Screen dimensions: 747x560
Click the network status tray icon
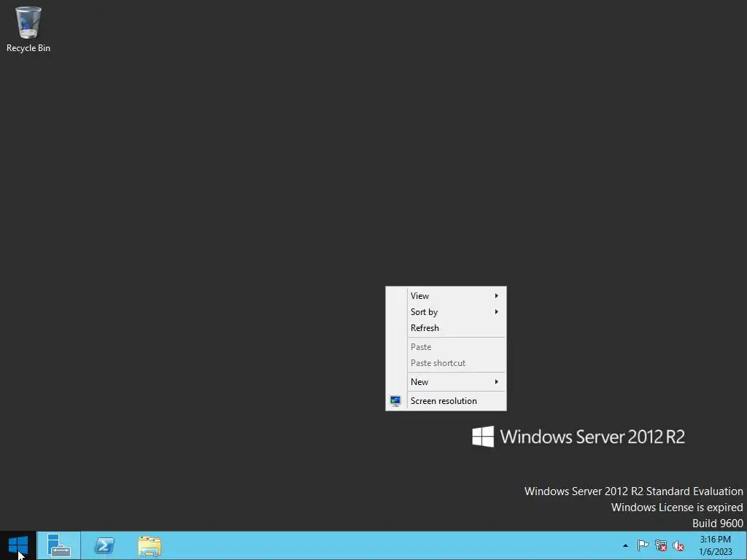point(661,545)
